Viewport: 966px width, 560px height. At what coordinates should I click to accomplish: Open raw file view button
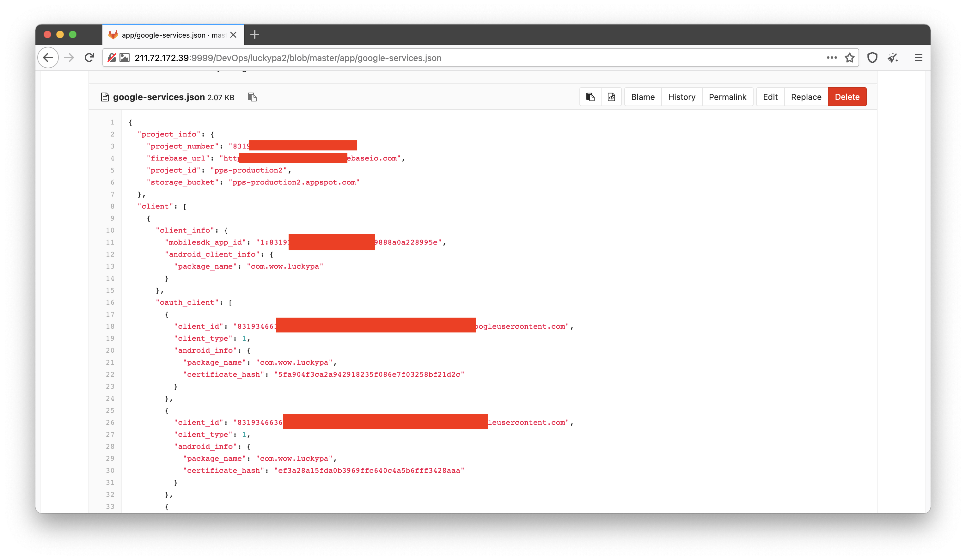pos(611,97)
